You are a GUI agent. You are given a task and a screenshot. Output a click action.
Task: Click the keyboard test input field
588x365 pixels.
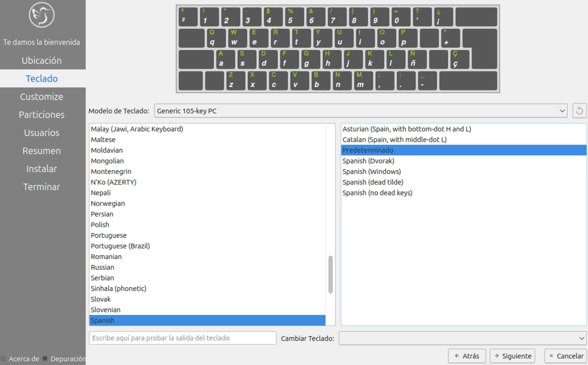183,338
